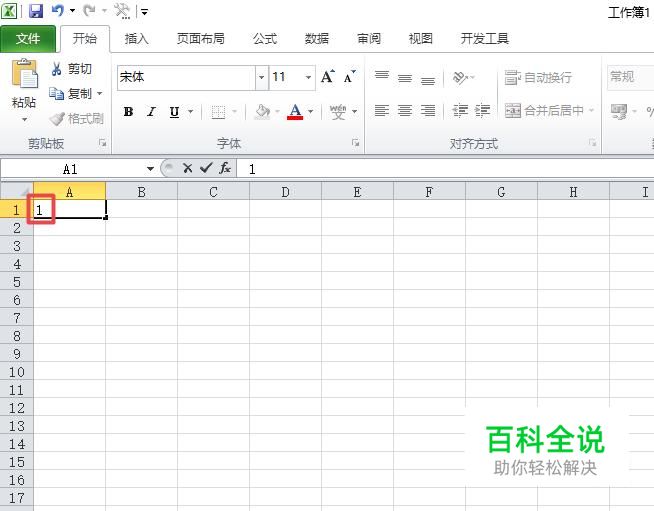Align text right
The width and height of the screenshot is (654, 511).
coord(428,111)
